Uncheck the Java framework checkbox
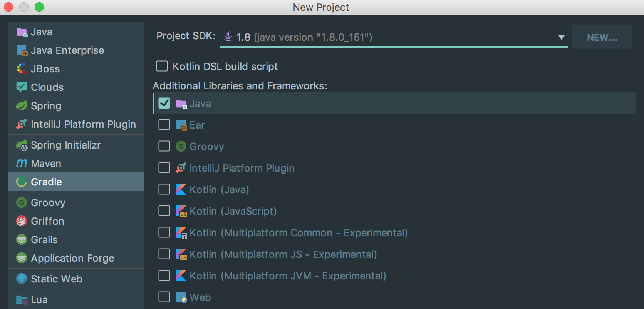Image resolution: width=644 pixels, height=309 pixels. pos(164,103)
